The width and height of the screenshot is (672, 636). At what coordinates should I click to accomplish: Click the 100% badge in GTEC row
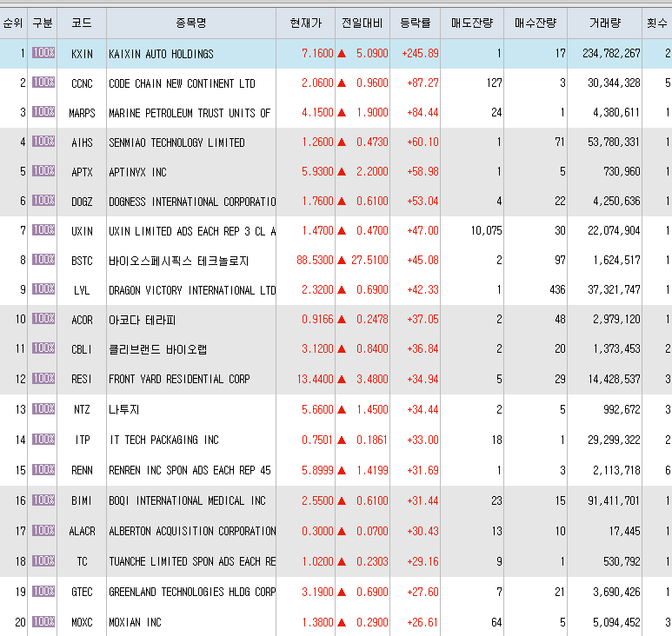43,592
